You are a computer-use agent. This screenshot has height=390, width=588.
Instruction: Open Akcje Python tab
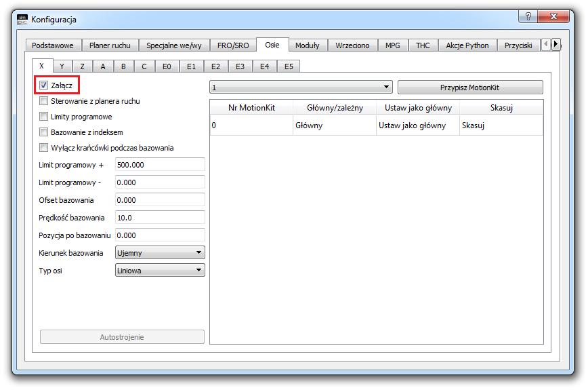pos(467,45)
